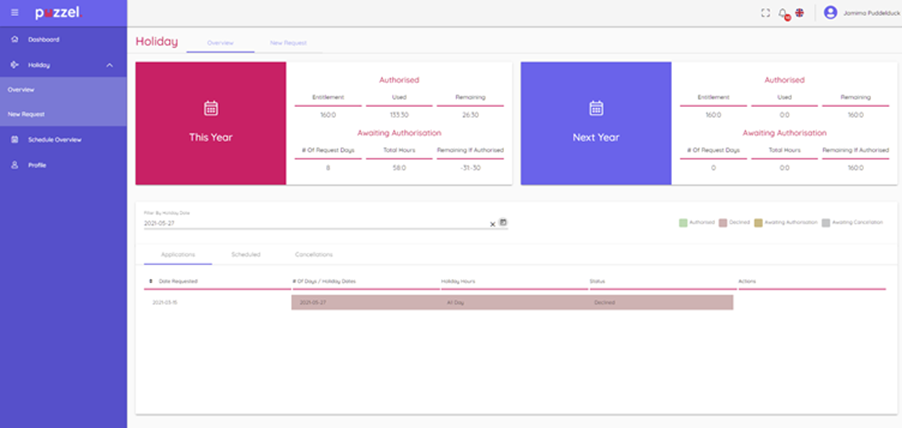Click the Profile person icon in sidebar
Screen dimensions: 902x428
tap(14, 165)
